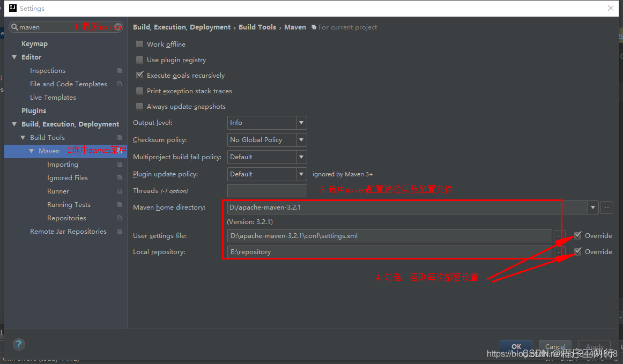Click the IntelliJ logo in title bar
This screenshot has width=623, height=364.
[x=13, y=8]
